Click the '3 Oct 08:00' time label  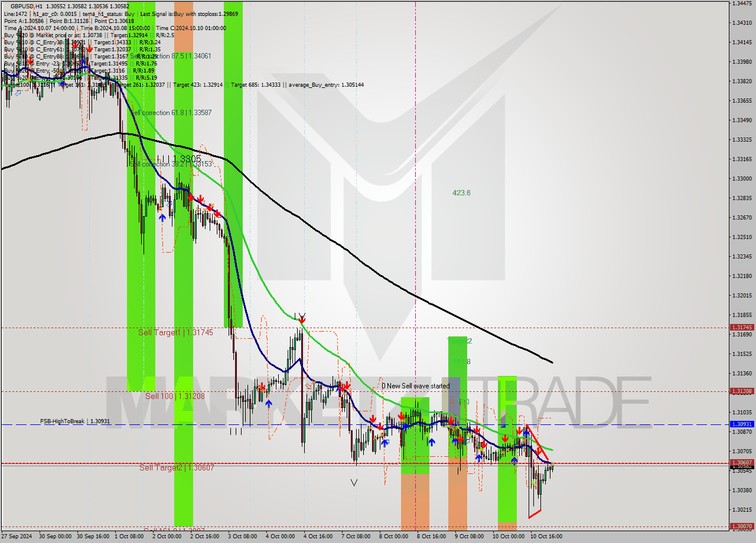pos(242,537)
